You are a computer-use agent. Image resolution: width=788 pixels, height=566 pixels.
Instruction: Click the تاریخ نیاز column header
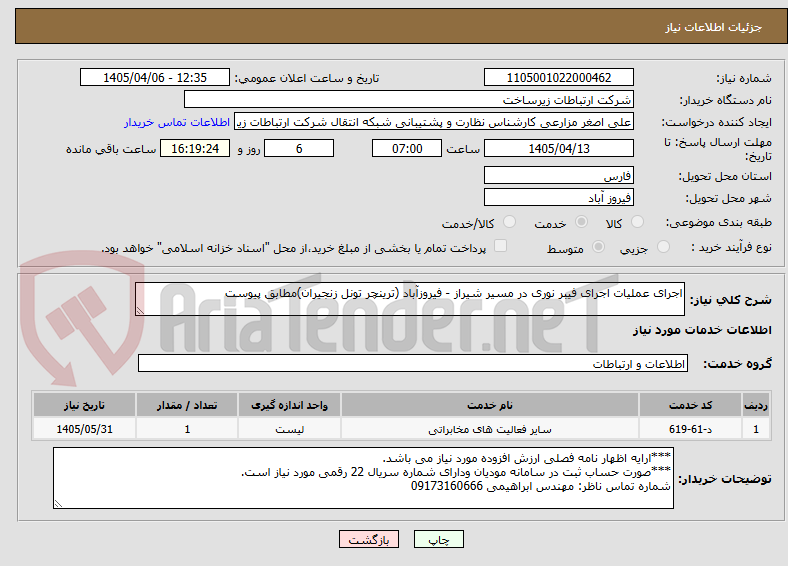tap(84, 405)
